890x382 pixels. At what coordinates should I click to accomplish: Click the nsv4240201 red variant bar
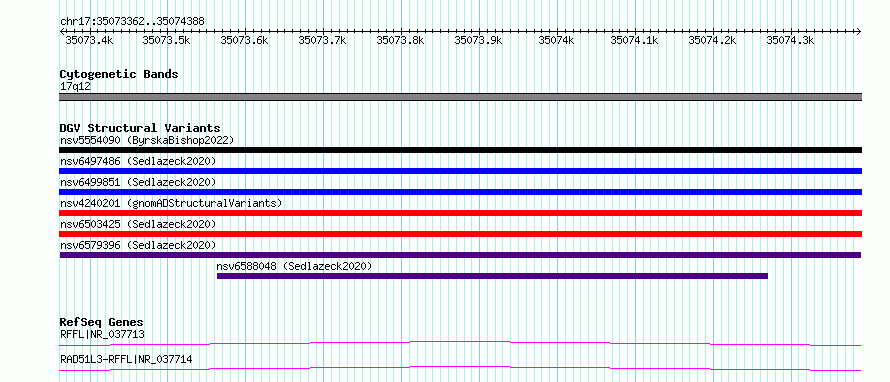(460, 213)
